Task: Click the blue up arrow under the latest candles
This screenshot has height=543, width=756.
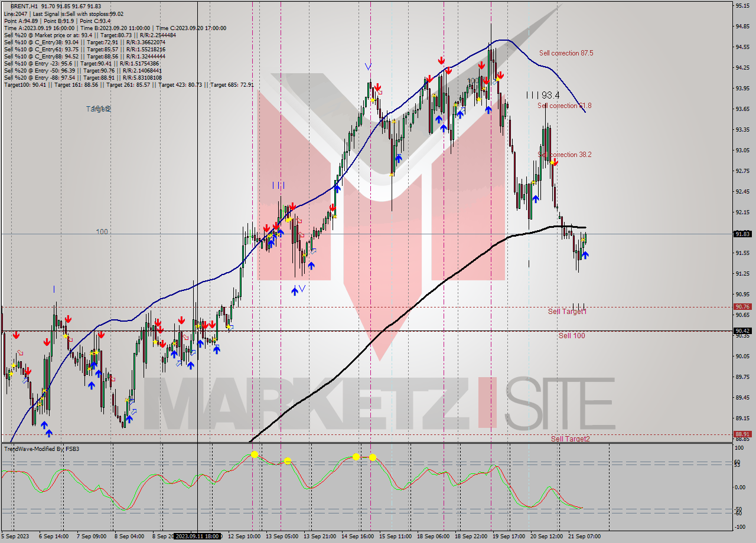Action: (x=585, y=255)
